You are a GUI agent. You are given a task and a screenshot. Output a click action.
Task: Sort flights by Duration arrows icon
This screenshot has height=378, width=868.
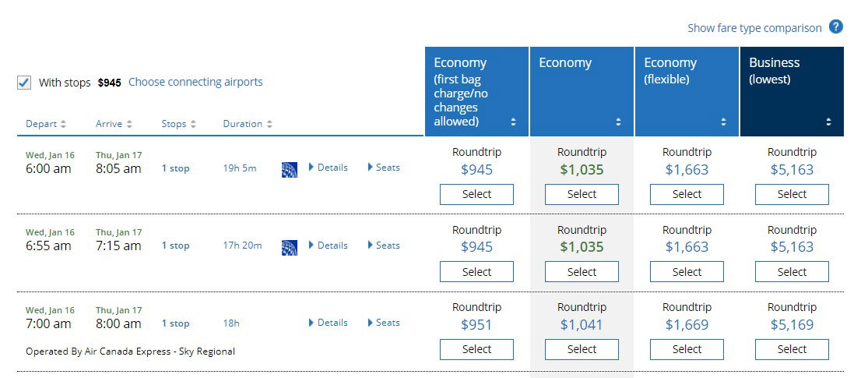pos(269,124)
